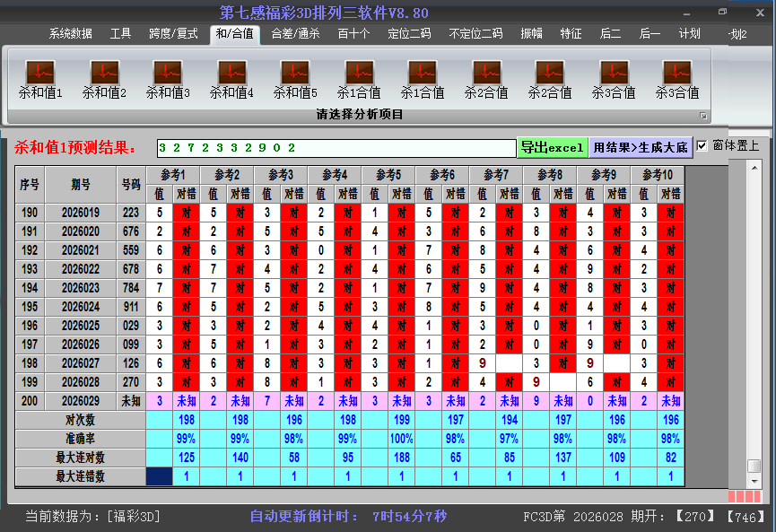Click the small expander at toolbar's right edge

tap(705, 114)
